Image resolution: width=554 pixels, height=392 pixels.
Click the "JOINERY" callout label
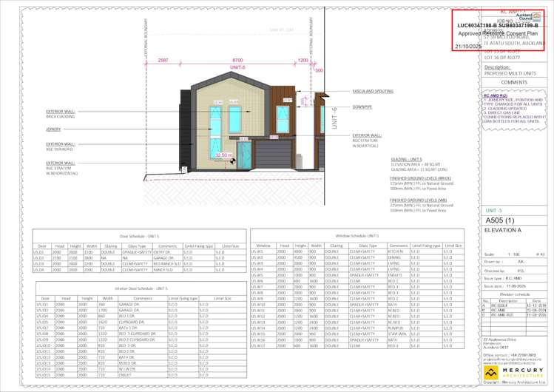point(53,129)
